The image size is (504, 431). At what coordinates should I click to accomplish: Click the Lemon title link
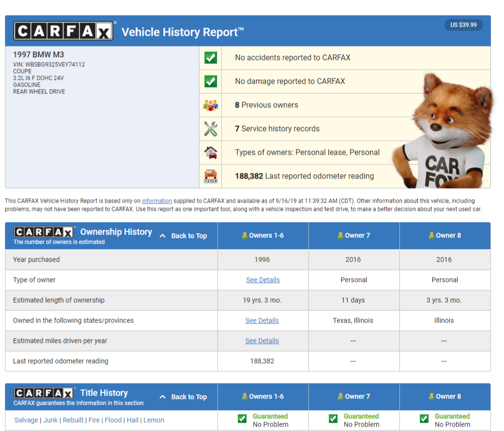point(153,420)
